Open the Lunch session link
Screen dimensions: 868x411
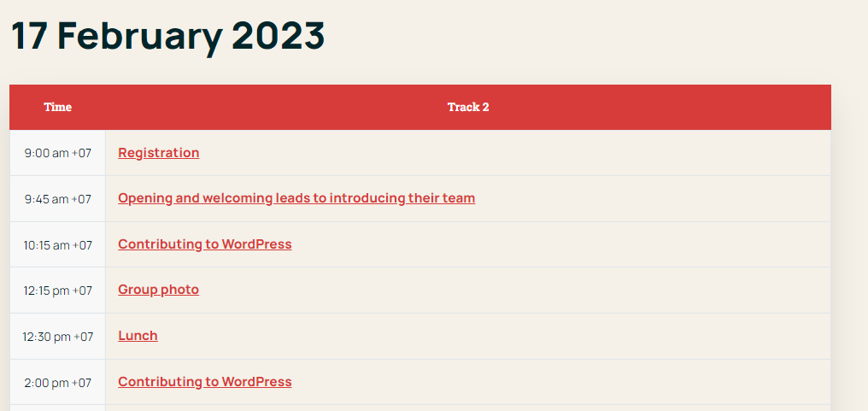coord(138,336)
